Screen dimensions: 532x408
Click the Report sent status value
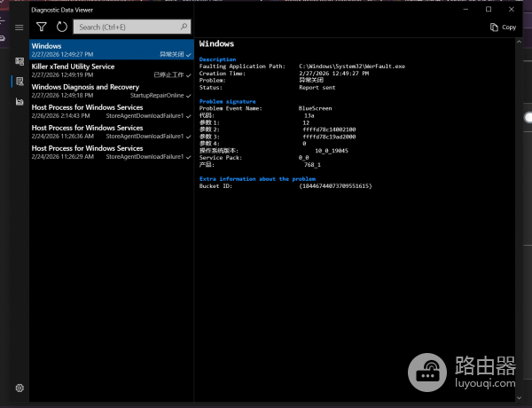pos(317,88)
